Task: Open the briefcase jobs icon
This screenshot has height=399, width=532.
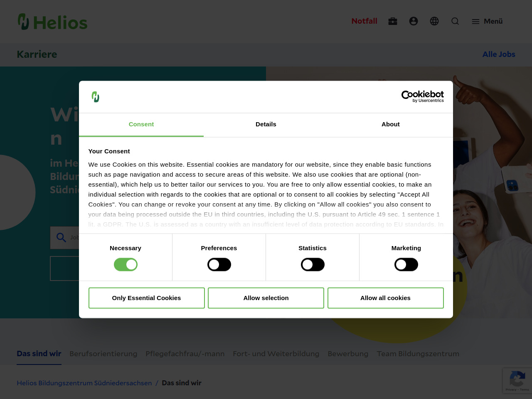Action: [x=393, y=21]
